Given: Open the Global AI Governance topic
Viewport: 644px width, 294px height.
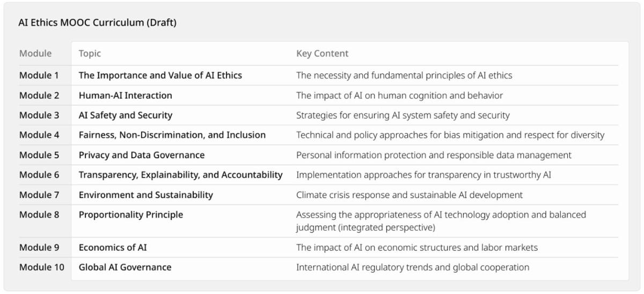Looking at the screenshot, I should pos(125,267).
